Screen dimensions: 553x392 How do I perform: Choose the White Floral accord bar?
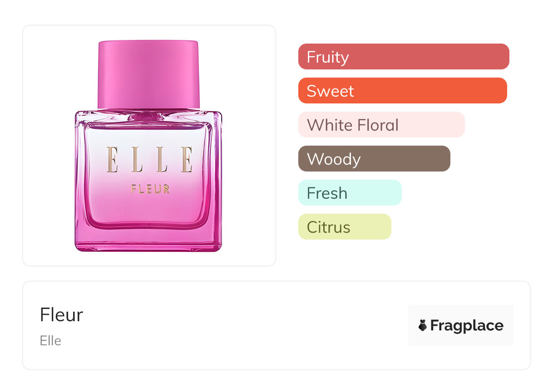pyautogui.click(x=381, y=125)
